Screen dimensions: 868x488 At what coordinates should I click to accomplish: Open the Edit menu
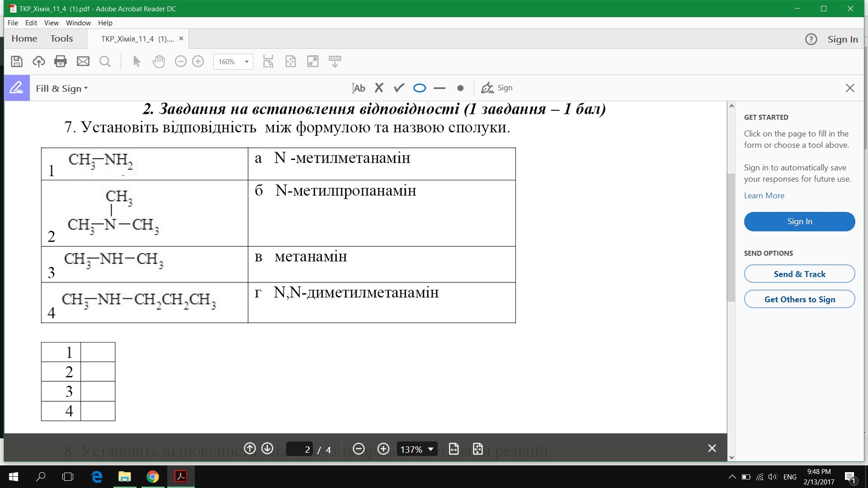tap(31, 23)
